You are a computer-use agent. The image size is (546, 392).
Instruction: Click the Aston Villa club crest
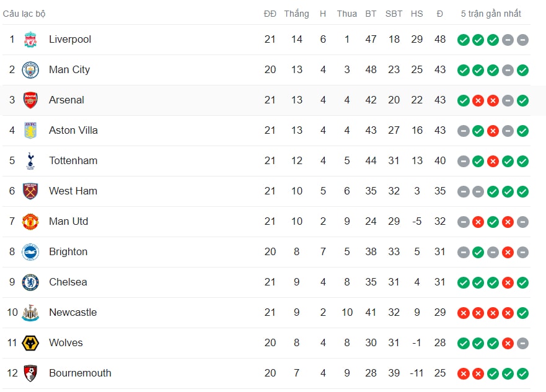click(30, 131)
